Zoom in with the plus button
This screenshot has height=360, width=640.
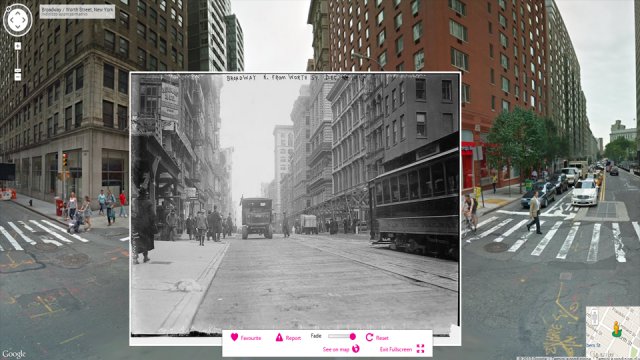click(x=18, y=46)
